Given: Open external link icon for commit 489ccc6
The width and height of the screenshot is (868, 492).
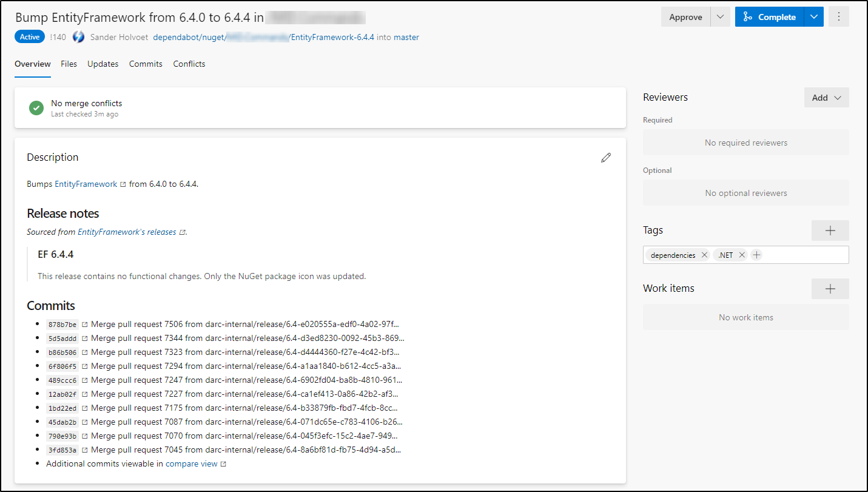Looking at the screenshot, I should (85, 380).
